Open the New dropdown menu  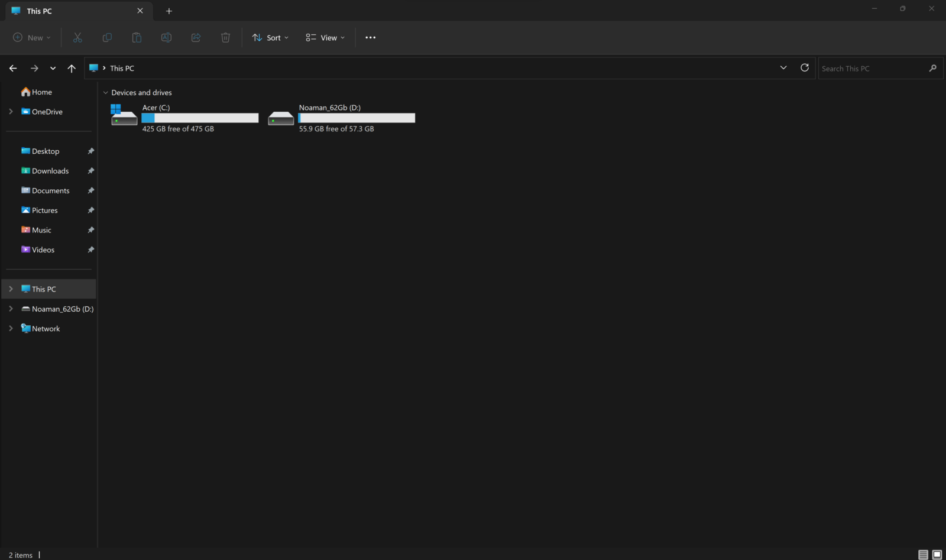click(x=32, y=37)
